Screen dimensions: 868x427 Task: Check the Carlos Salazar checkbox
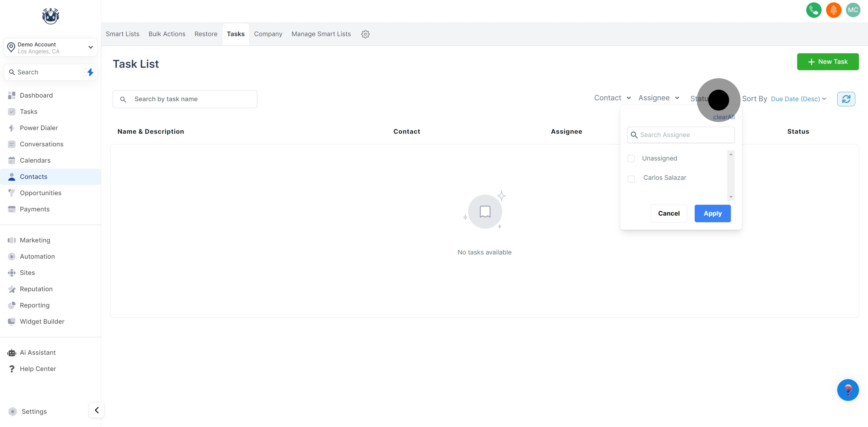point(631,179)
